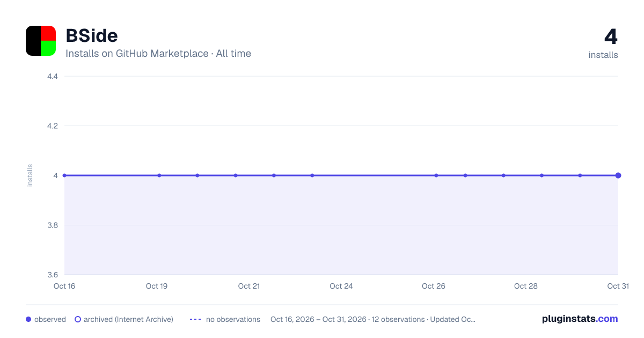Click the Oct 19 x-axis label
Screen dimensions: 644x338
(x=157, y=286)
